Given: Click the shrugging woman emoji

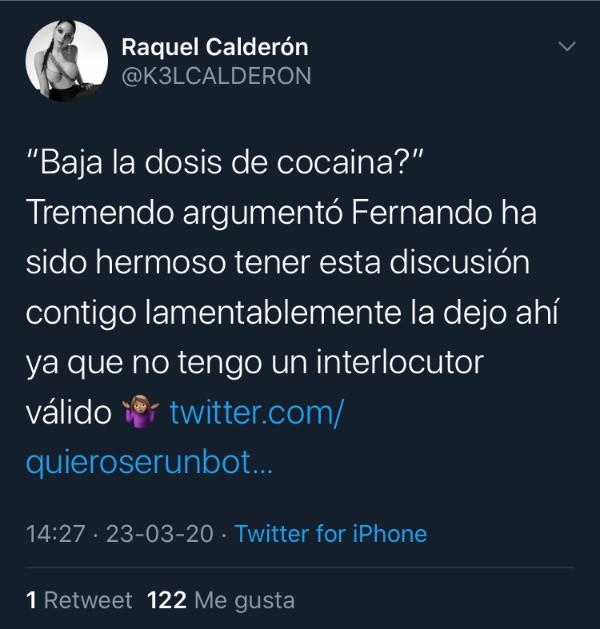Looking at the screenshot, I should pyautogui.click(x=140, y=412).
